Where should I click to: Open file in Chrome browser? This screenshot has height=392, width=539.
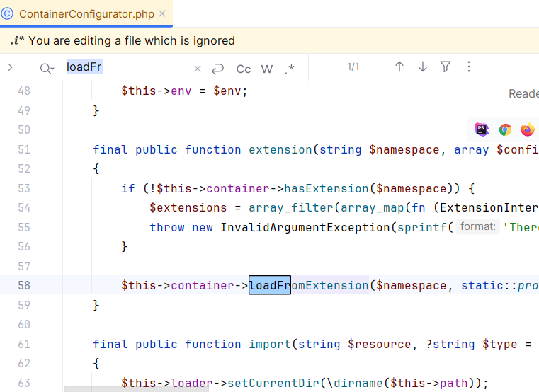point(505,129)
